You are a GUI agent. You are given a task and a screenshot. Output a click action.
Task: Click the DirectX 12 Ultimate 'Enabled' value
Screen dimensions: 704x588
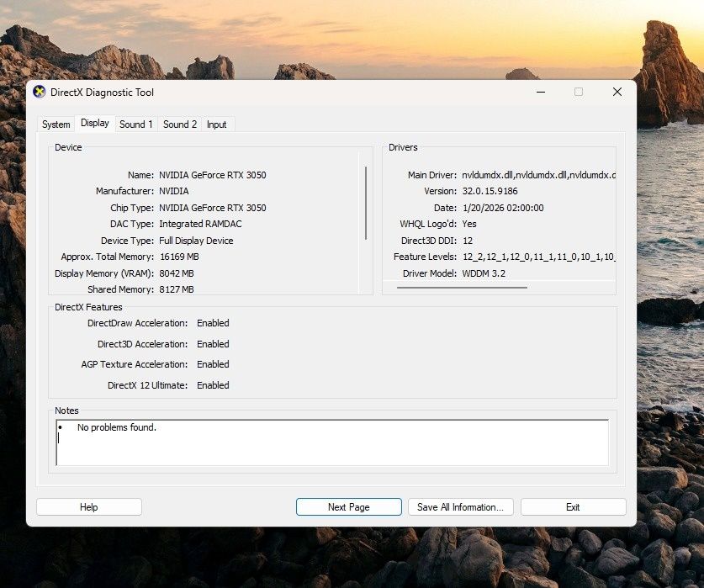tap(213, 385)
